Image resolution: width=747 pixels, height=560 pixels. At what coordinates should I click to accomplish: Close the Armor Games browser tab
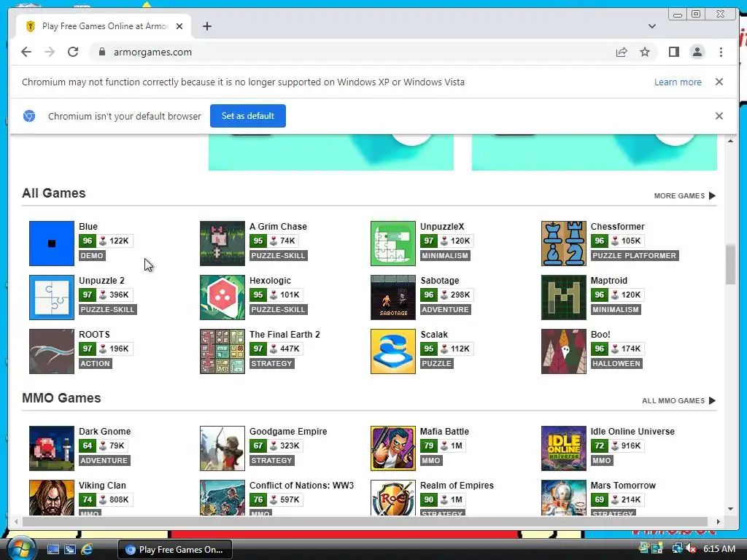coord(179,26)
